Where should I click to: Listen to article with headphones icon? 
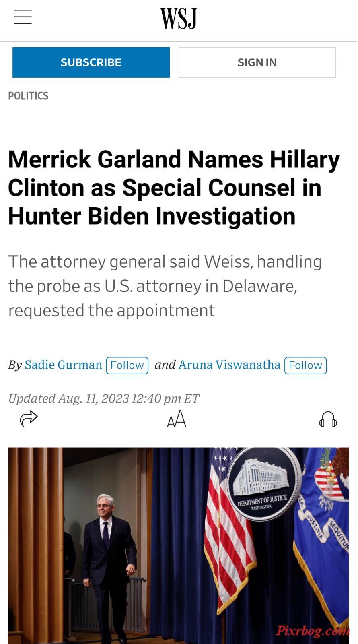pos(328,419)
